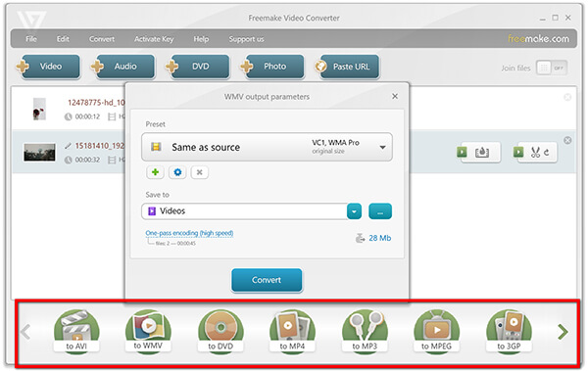The image size is (588, 371).
Task: Remove the second video from list
Action: [x=567, y=140]
